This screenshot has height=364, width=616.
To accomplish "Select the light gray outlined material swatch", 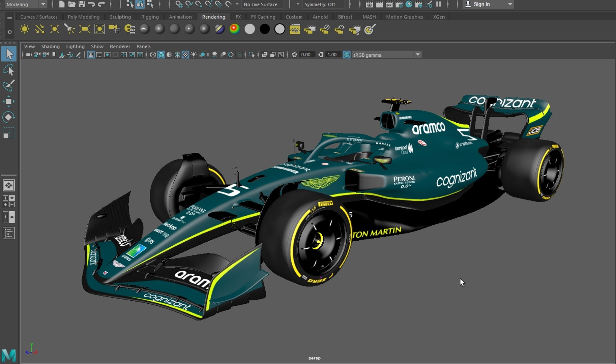I will click(x=280, y=29).
